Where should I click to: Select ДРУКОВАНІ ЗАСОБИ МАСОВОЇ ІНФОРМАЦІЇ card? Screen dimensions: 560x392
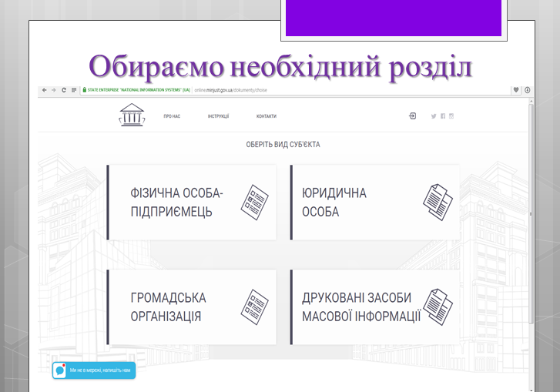click(374, 307)
